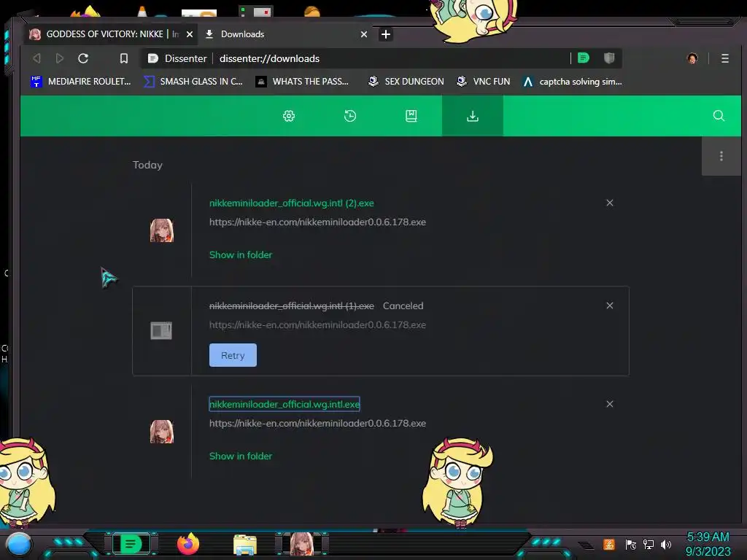Go forward to next page
The width and height of the screenshot is (747, 560).
pyautogui.click(x=60, y=58)
